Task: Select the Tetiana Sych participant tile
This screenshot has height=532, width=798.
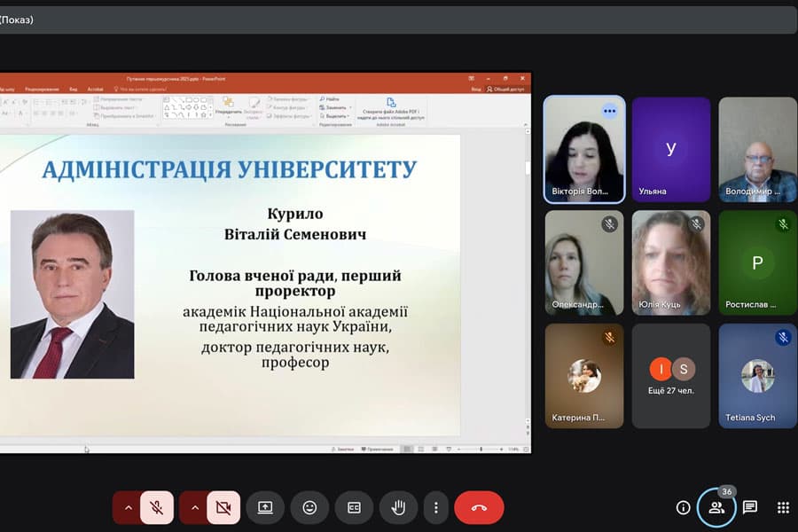Action: [758, 376]
